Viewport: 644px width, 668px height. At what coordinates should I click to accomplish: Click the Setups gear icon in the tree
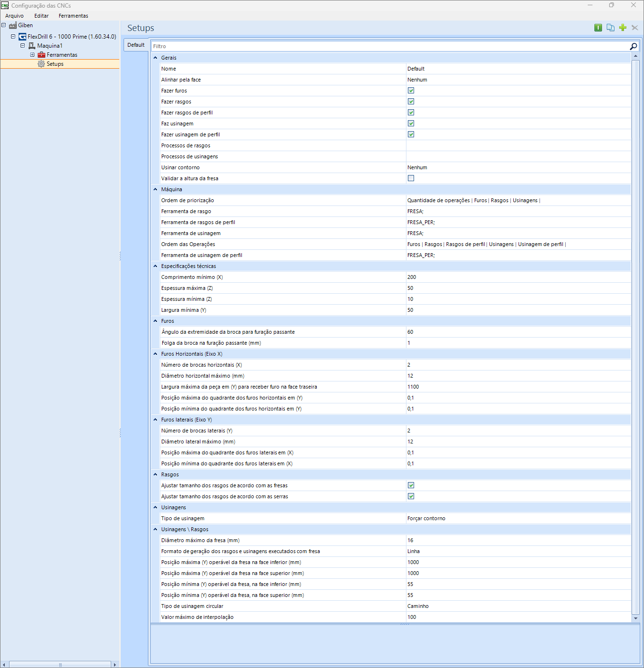click(42, 64)
